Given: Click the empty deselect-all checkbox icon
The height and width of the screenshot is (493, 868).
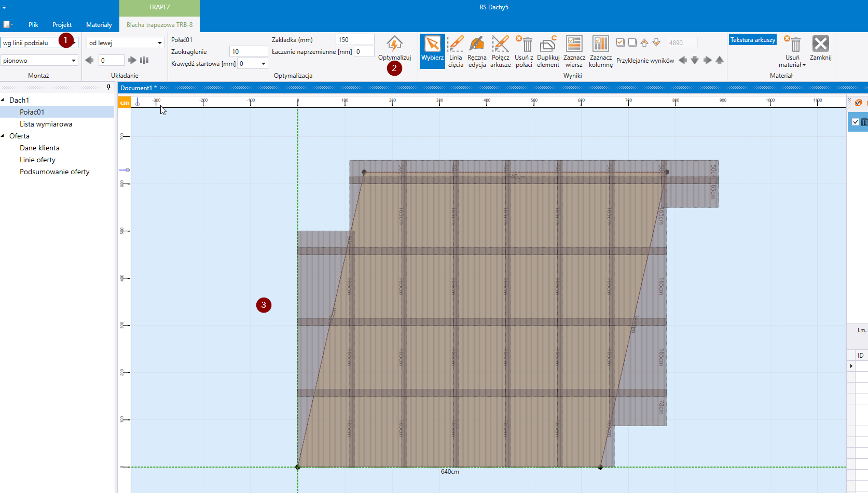Looking at the screenshot, I should click(632, 43).
